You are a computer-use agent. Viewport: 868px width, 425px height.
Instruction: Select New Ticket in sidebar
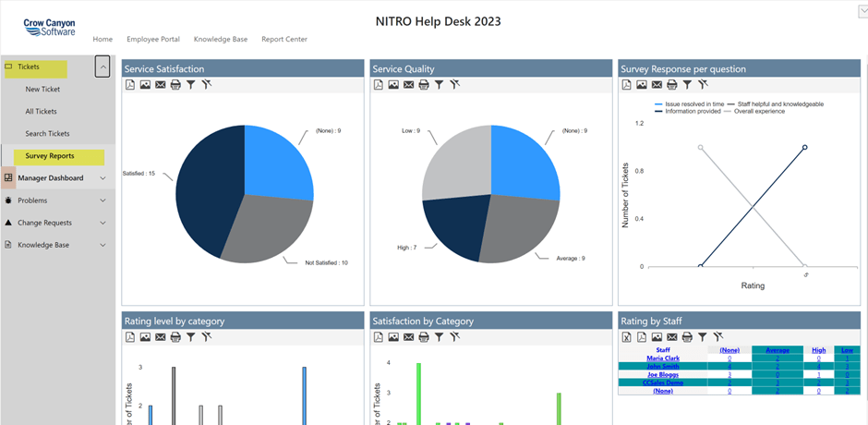tap(42, 90)
